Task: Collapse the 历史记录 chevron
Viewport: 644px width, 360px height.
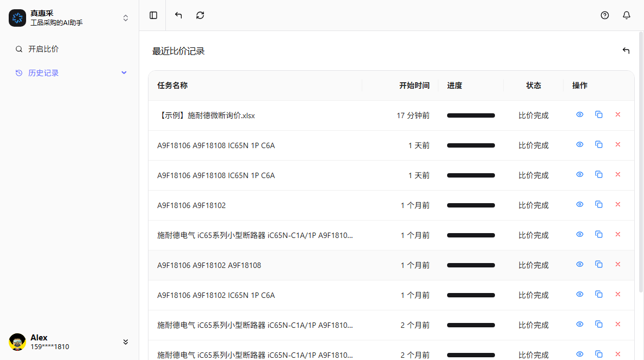Action: click(x=124, y=72)
